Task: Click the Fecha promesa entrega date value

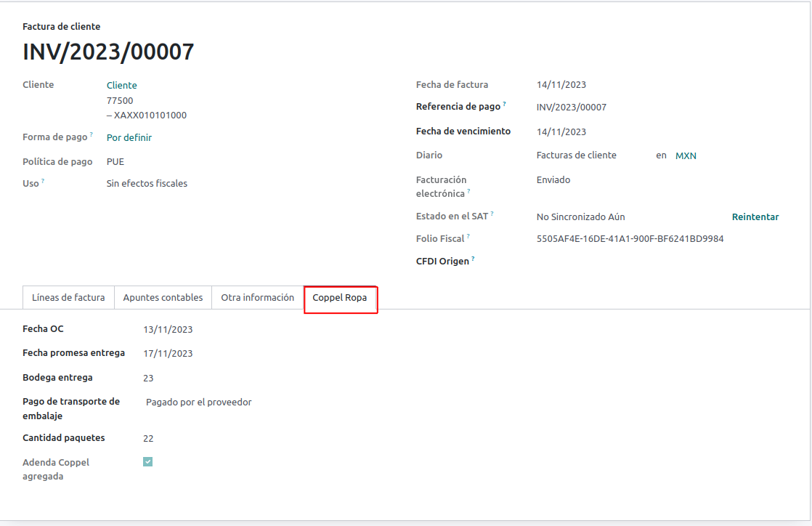Action: (x=168, y=353)
